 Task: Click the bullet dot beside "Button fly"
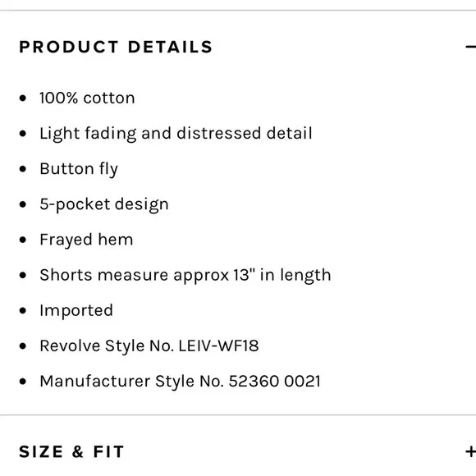point(23,169)
